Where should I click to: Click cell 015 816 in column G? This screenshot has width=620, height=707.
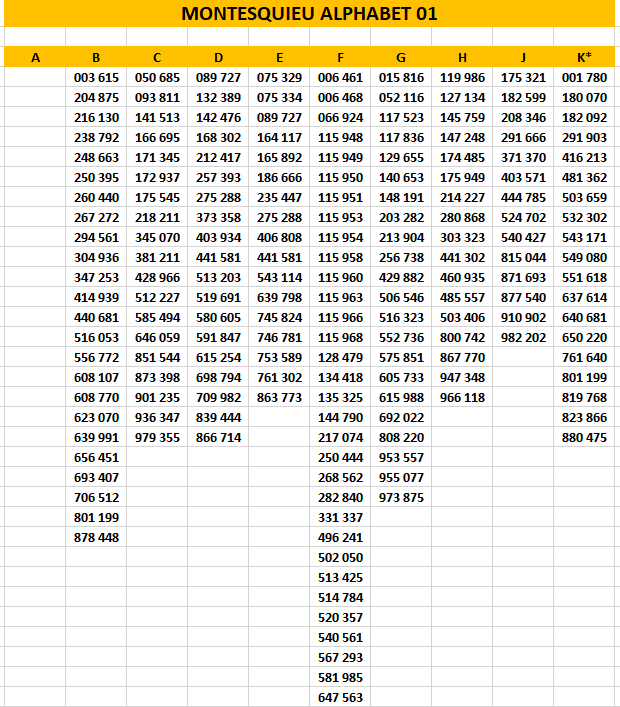coord(401,77)
